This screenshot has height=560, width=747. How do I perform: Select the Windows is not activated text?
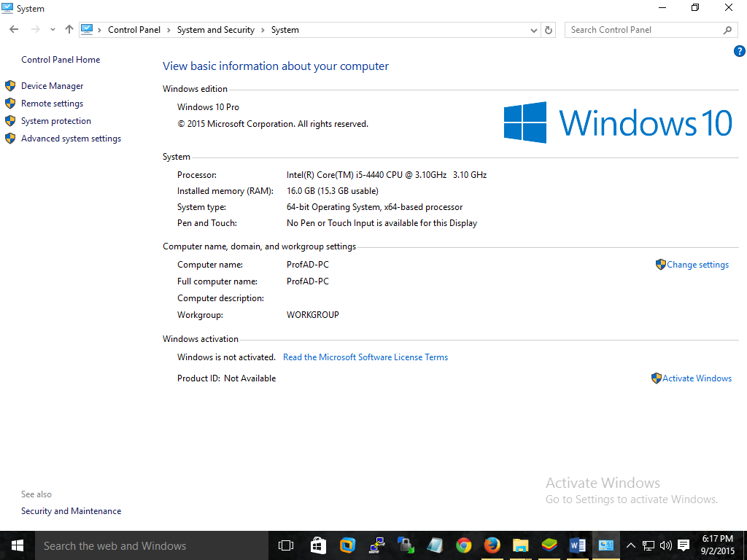coord(226,357)
